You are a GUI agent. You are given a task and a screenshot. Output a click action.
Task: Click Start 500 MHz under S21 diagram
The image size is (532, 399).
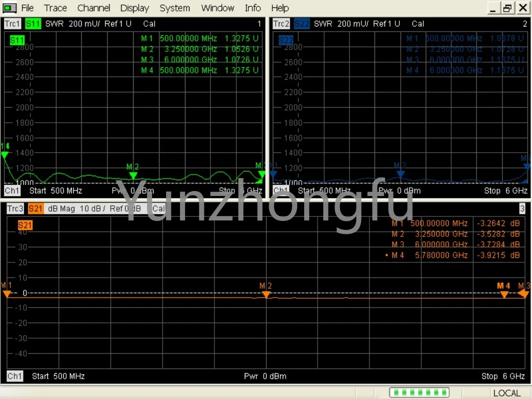pyautogui.click(x=58, y=376)
